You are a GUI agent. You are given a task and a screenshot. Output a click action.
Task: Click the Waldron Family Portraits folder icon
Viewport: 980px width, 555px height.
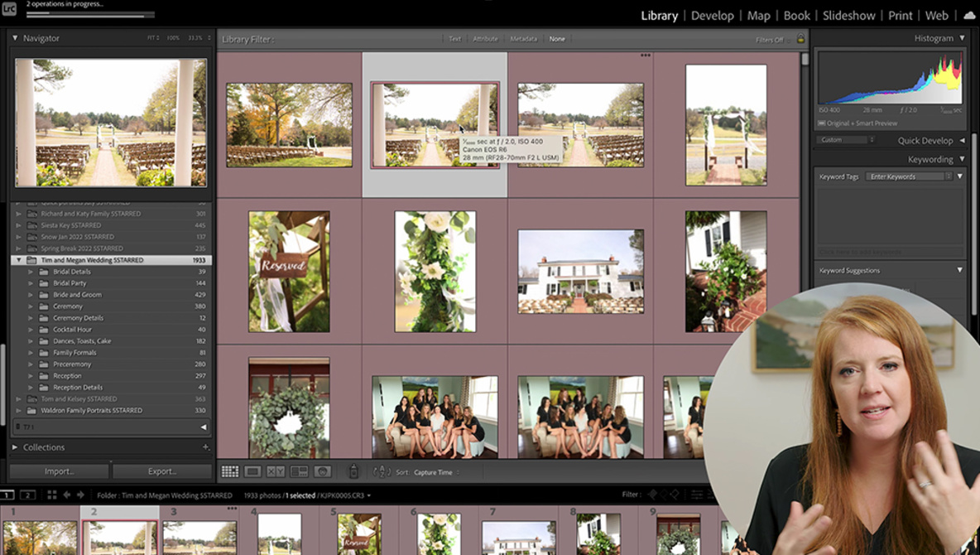[32, 411]
